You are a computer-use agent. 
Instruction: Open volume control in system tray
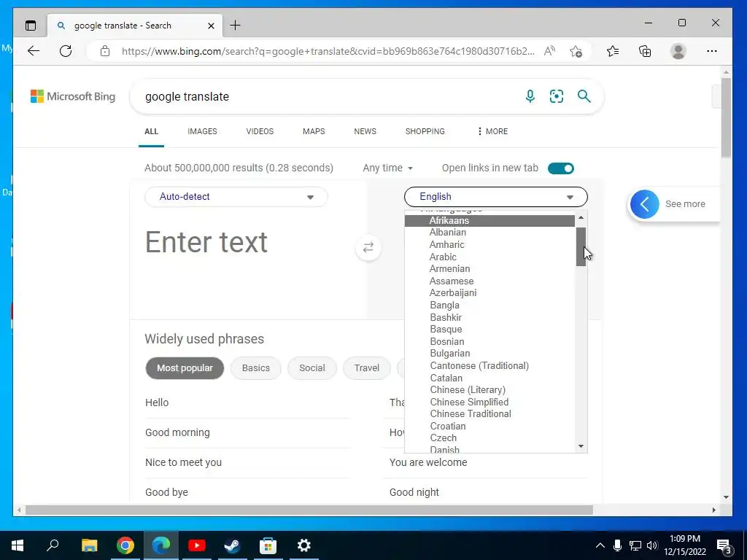[652, 545]
